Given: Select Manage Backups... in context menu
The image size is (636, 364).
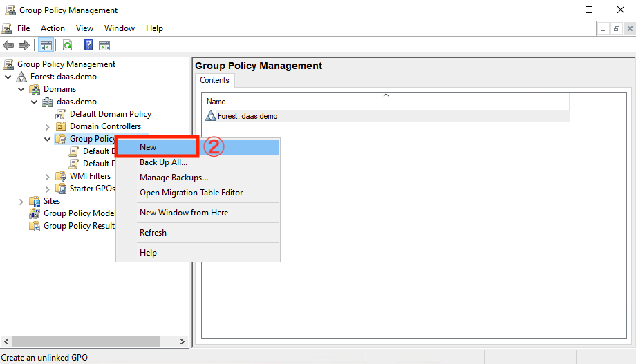Looking at the screenshot, I should (198, 178).
